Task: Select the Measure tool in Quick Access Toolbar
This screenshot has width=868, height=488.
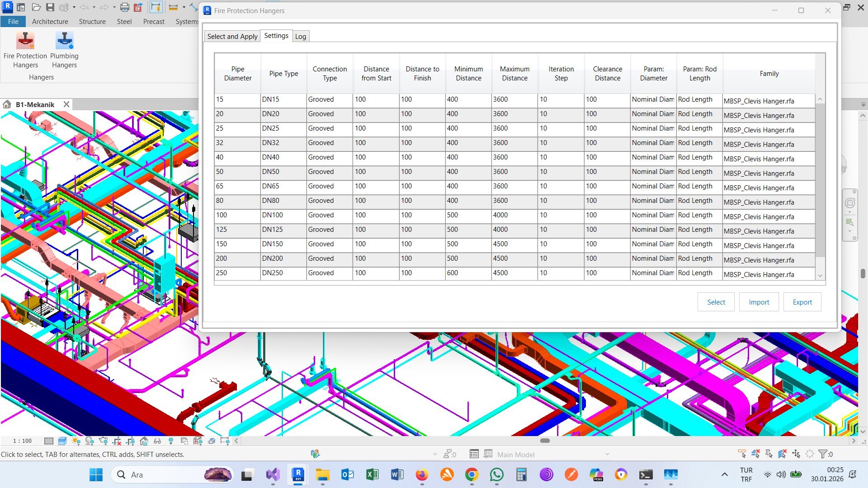Action: (x=174, y=7)
